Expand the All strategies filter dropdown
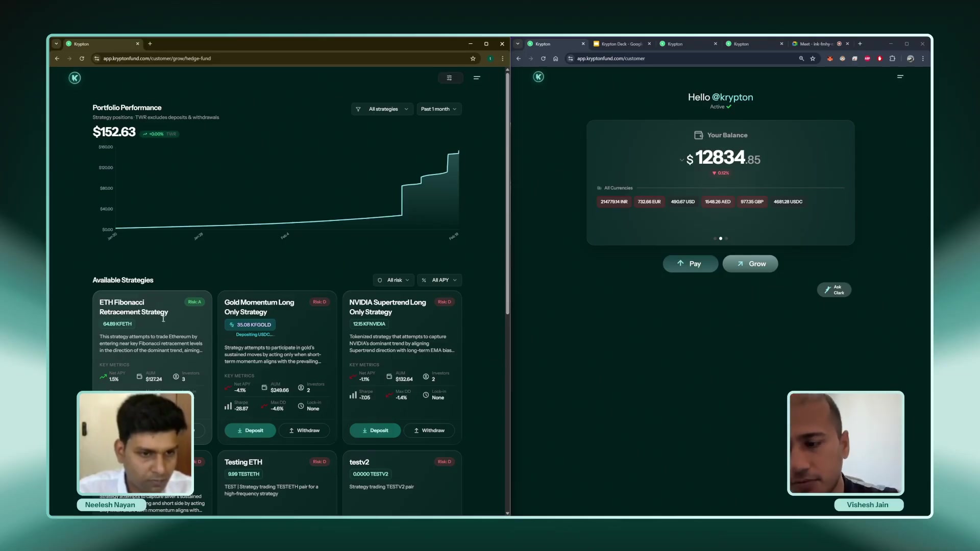The width and height of the screenshot is (980, 551). coord(382,109)
